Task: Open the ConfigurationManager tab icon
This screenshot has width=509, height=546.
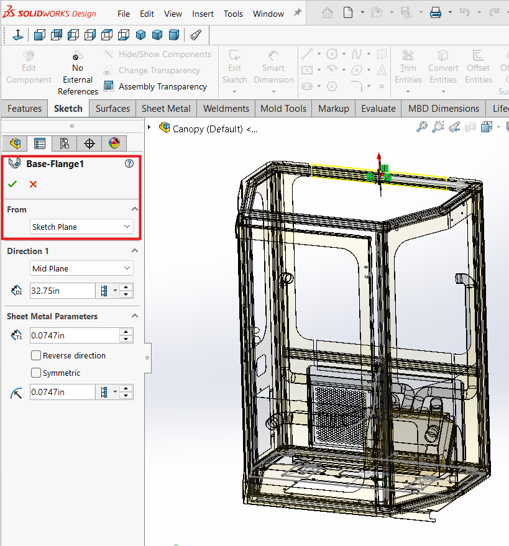Action: point(64,143)
